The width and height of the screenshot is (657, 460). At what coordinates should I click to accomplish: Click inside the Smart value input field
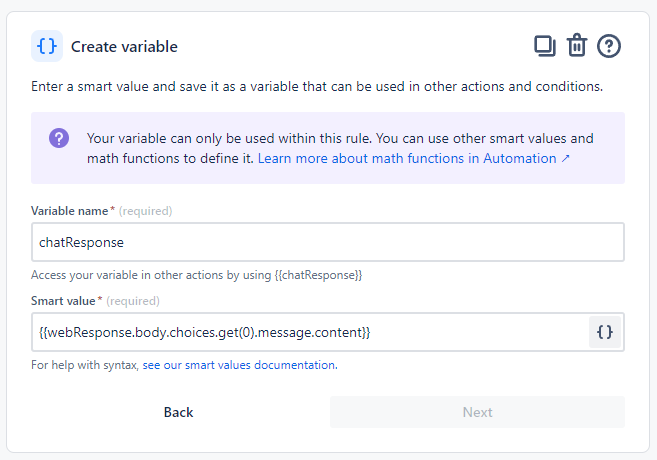pos(300,332)
